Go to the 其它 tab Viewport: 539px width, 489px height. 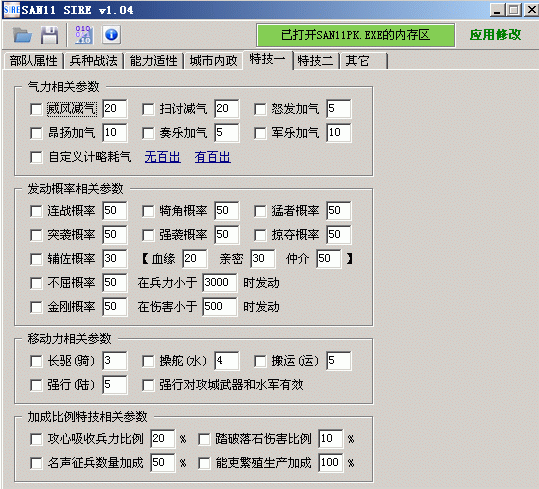click(x=364, y=61)
